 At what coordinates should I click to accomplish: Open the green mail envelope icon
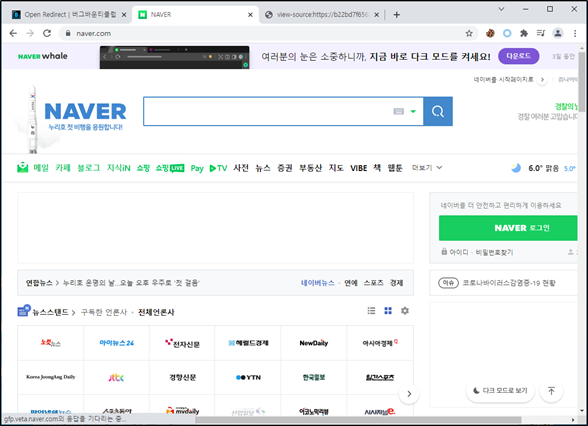coord(23,167)
